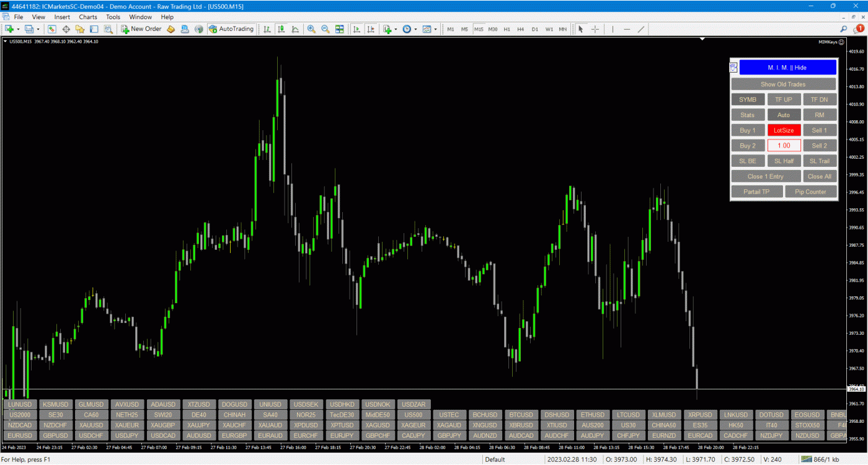The image size is (868, 465).
Task: Open the Insert menu
Action: [x=62, y=17]
